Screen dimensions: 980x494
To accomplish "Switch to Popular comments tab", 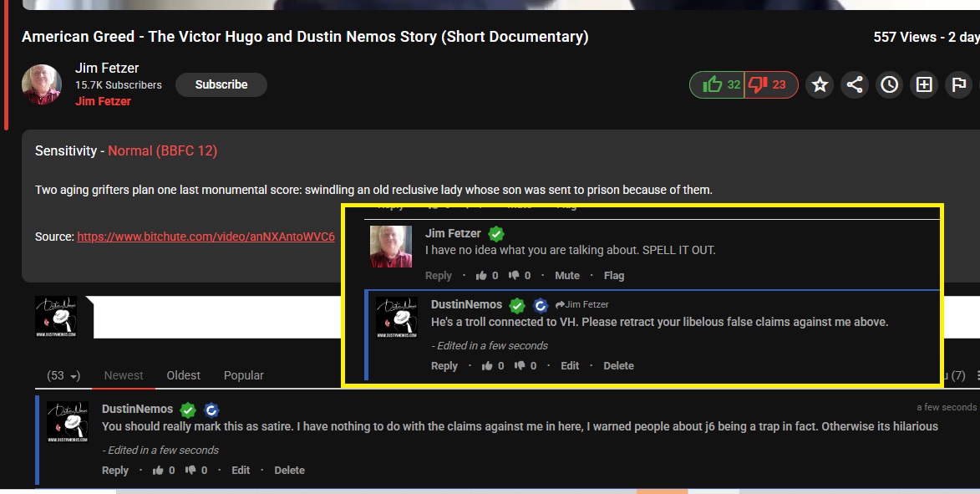I will 244,376.
